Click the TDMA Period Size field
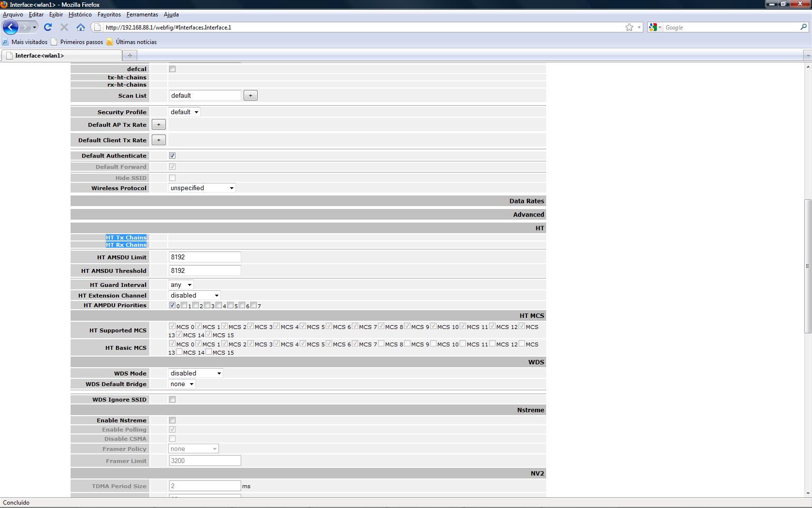Image resolution: width=812 pixels, height=508 pixels. [205, 486]
